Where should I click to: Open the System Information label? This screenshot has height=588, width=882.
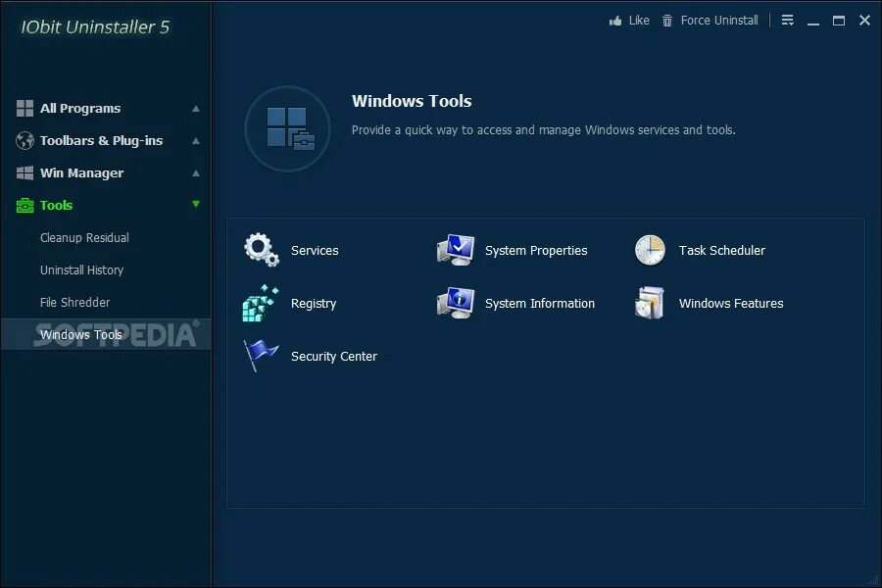pyautogui.click(x=539, y=303)
